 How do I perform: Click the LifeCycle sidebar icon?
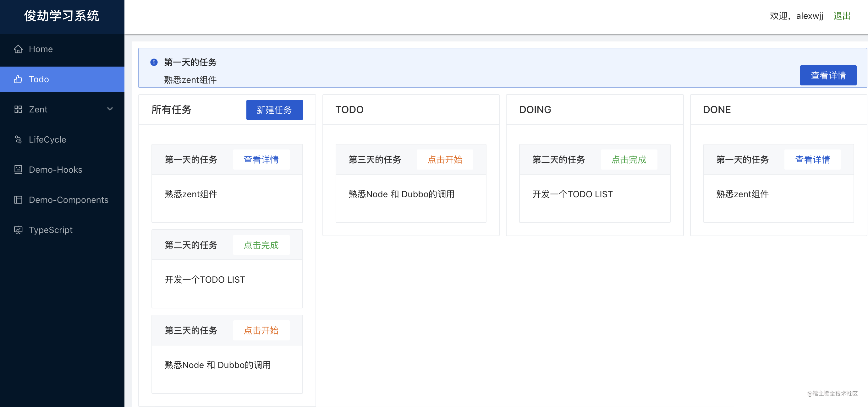18,139
